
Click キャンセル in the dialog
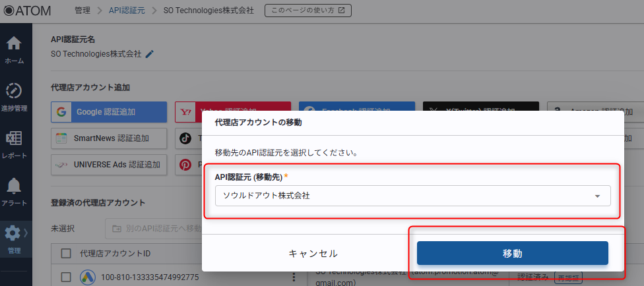click(313, 253)
